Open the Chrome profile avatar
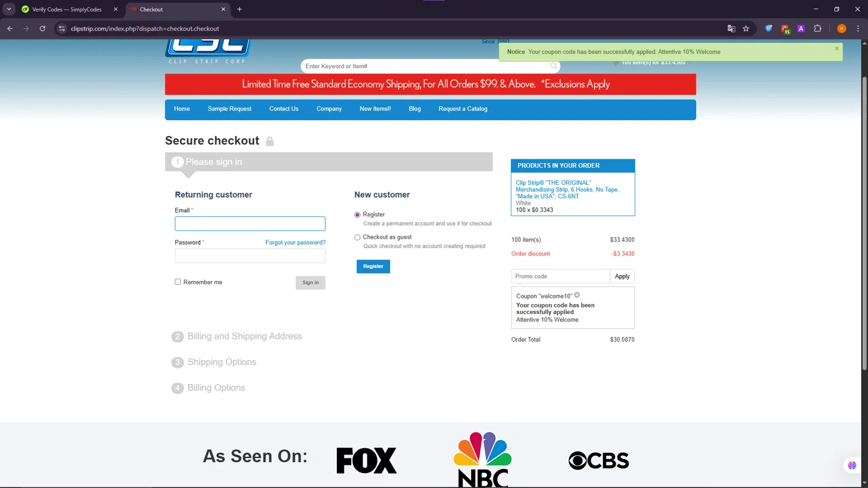This screenshot has height=488, width=868. 841,28
